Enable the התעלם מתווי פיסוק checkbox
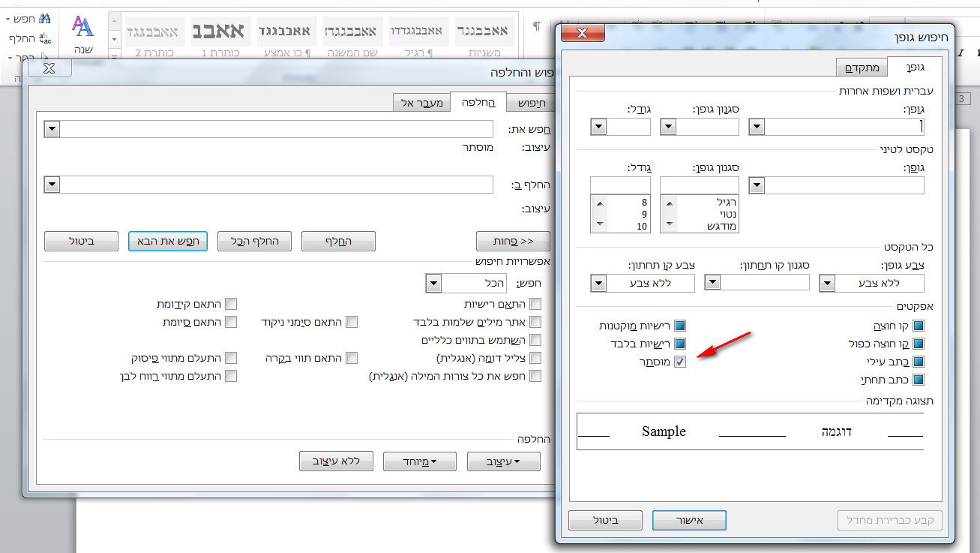Viewport: 980px width, 553px height. click(x=231, y=358)
